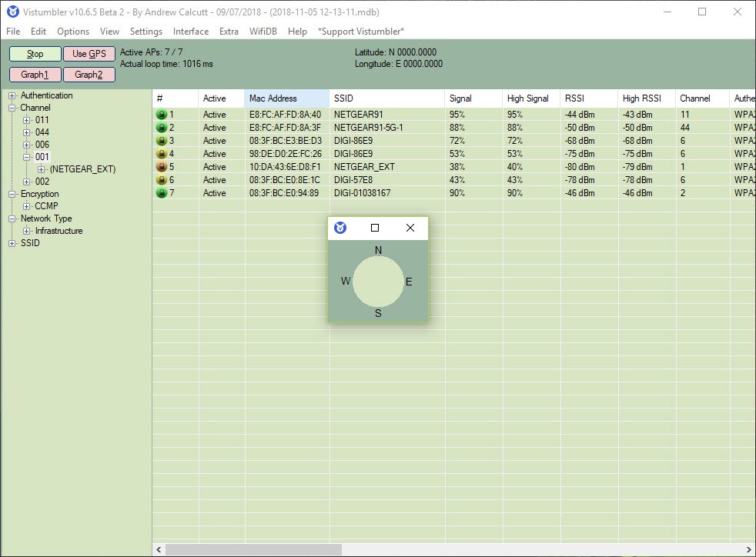The width and height of the screenshot is (756, 557).
Task: Show Graph2 view
Action: point(89,75)
